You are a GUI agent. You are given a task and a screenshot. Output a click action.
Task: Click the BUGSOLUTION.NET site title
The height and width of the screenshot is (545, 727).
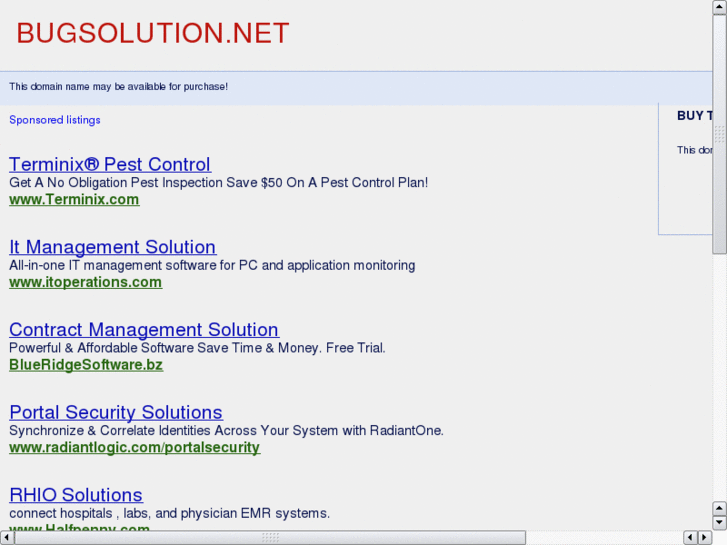153,33
